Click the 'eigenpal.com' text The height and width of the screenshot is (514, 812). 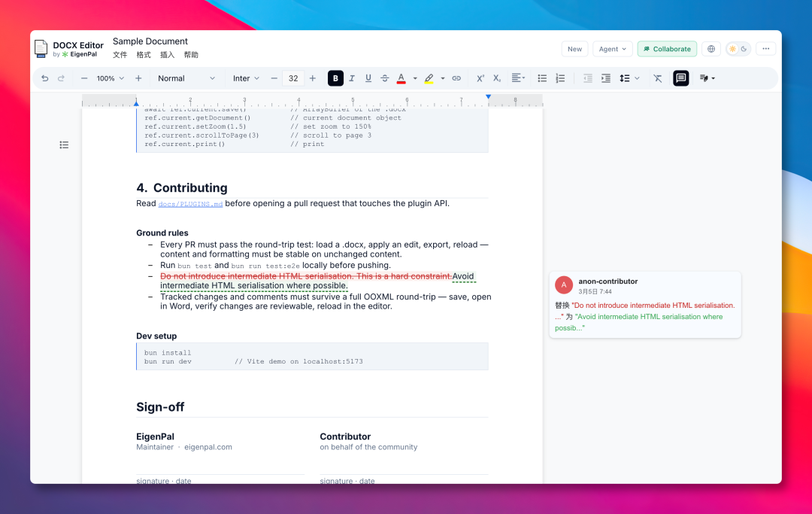[x=208, y=447]
